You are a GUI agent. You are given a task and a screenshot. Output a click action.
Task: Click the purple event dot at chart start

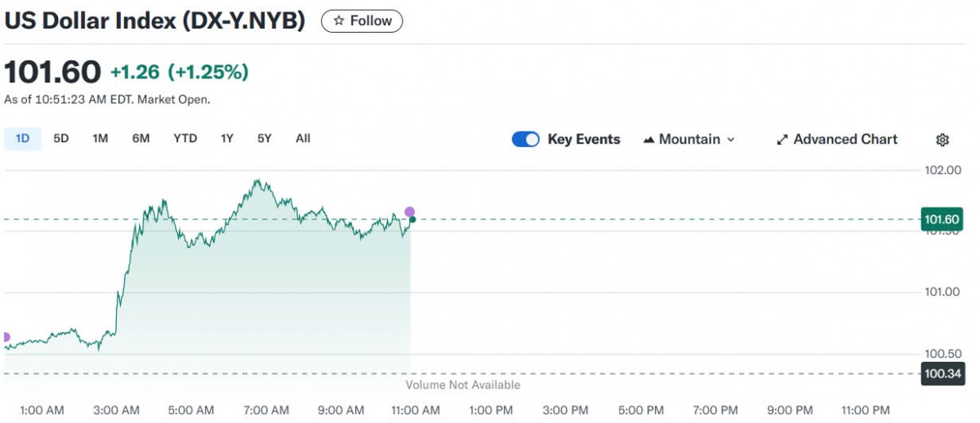[x=5, y=337]
